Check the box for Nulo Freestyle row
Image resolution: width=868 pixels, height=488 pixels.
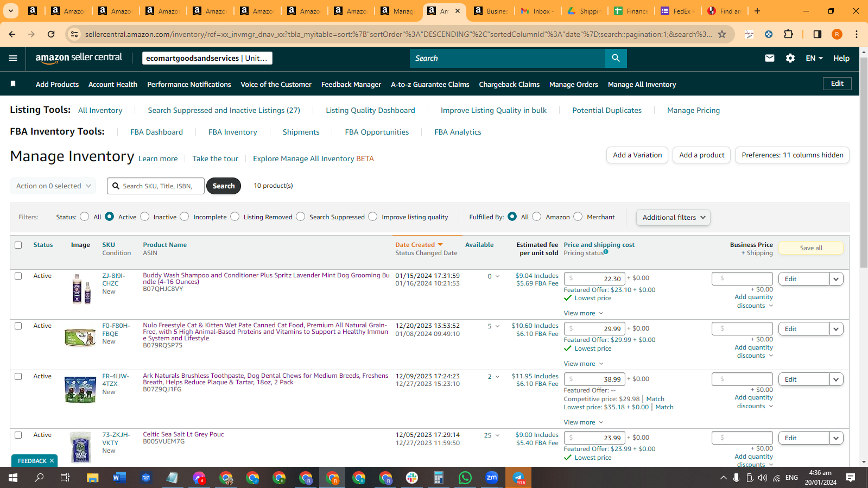[18, 326]
